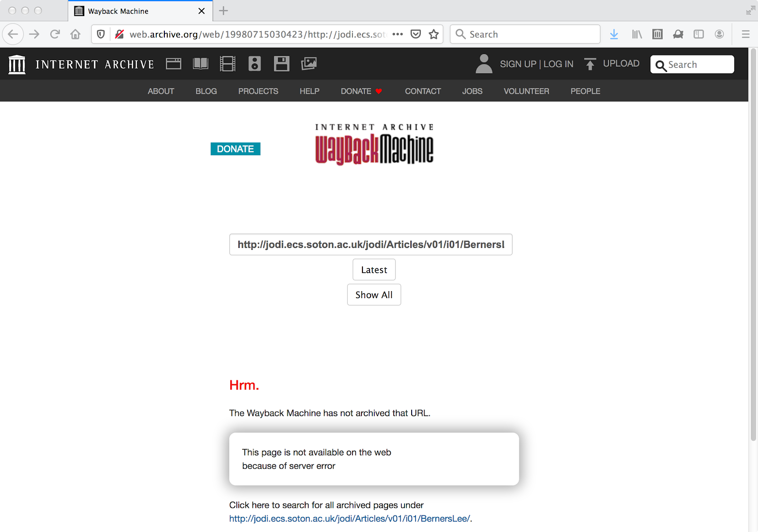Go back using the browser back arrow
This screenshot has width=758, height=532.
pyautogui.click(x=13, y=34)
